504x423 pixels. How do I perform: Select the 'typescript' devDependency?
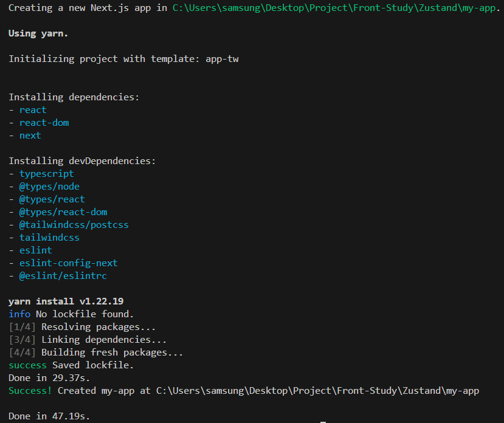click(47, 174)
